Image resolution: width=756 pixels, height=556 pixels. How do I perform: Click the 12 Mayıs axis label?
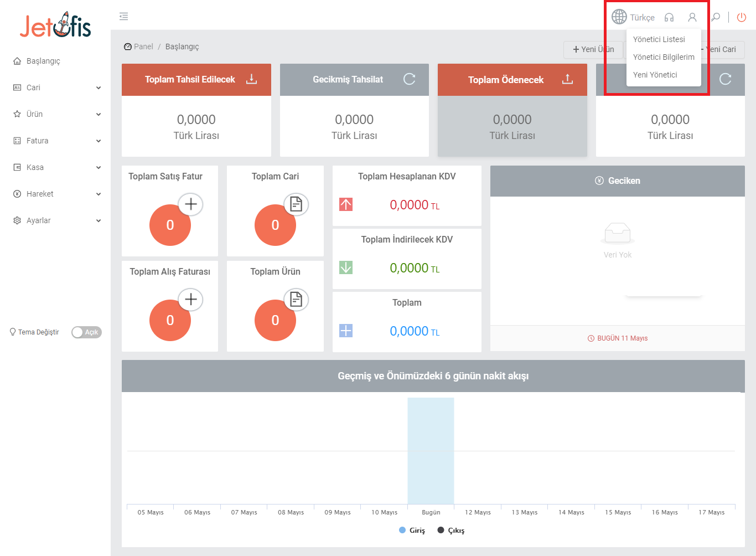pos(478,512)
